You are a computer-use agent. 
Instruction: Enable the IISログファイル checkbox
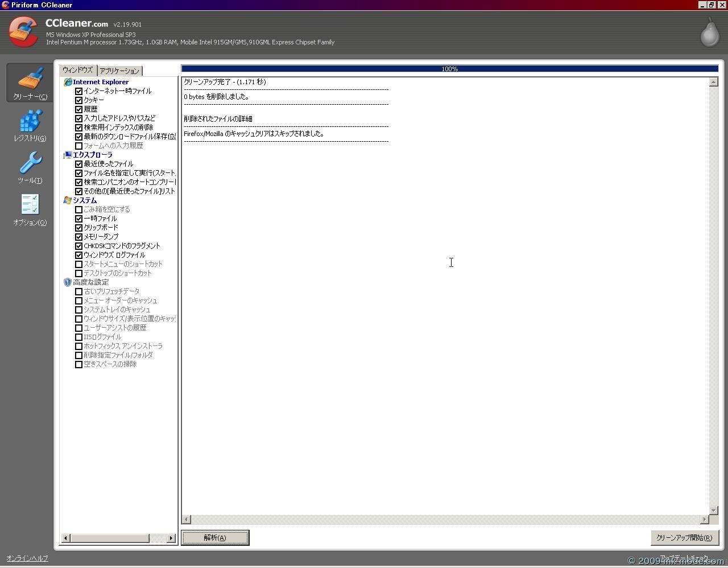[79, 337]
